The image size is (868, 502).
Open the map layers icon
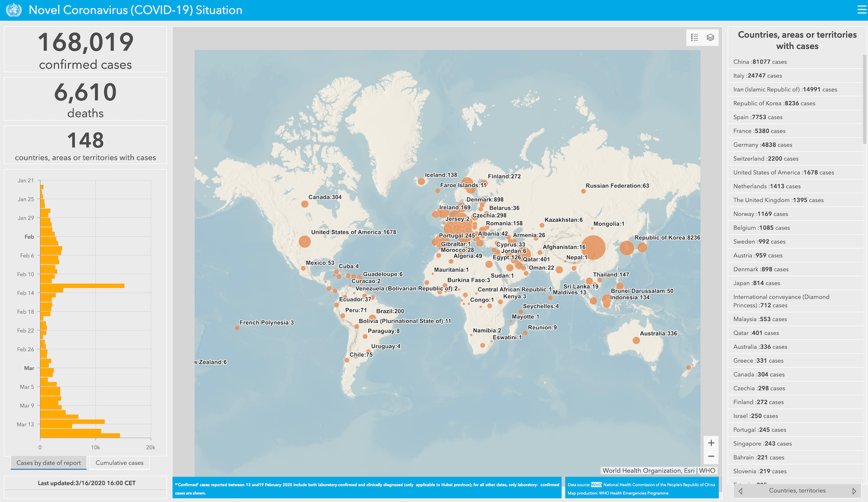pos(710,37)
